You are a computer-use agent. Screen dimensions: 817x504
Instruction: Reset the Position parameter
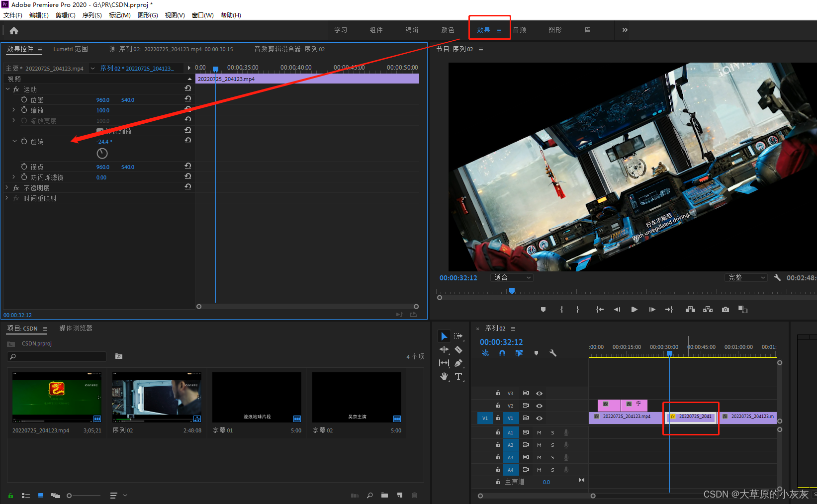(188, 99)
